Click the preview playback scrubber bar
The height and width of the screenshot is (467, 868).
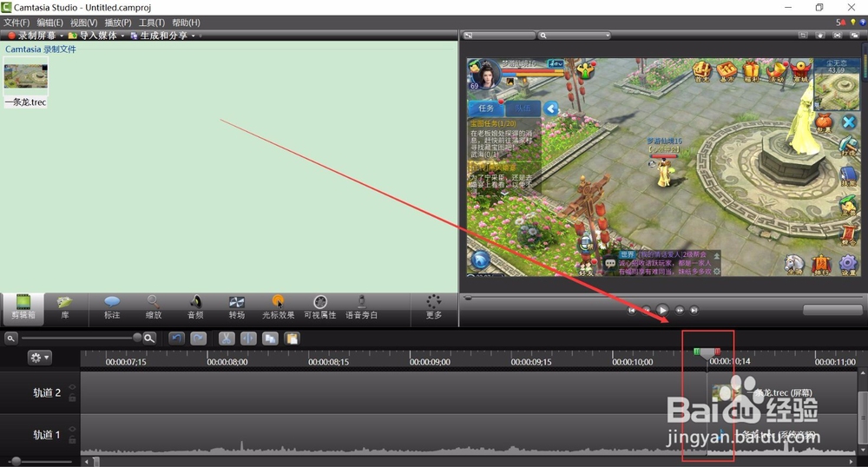662,298
